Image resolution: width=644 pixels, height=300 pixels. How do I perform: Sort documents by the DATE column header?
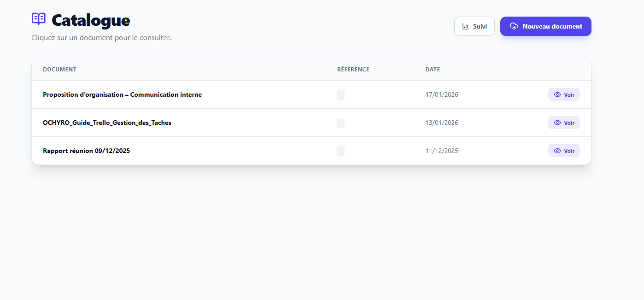[432, 69]
